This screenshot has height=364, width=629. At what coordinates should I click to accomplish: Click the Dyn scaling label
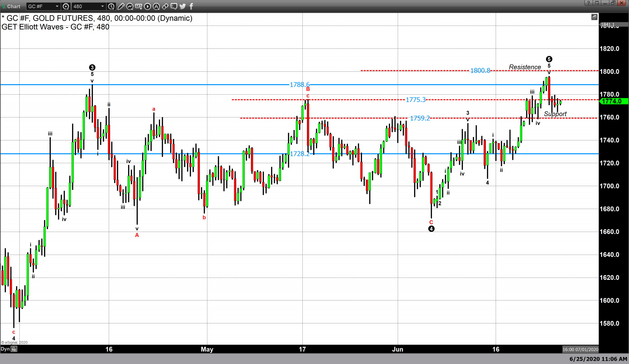point(5,349)
